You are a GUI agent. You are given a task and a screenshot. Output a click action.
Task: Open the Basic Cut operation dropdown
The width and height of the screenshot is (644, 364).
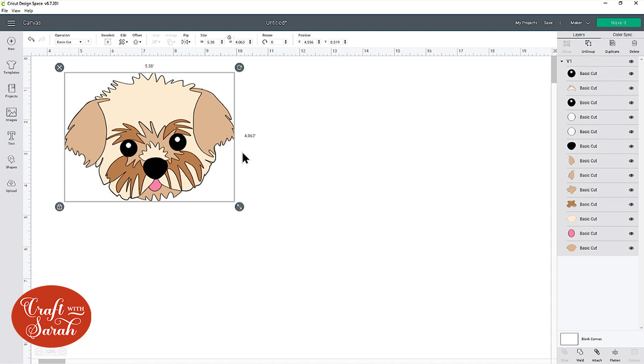(69, 41)
